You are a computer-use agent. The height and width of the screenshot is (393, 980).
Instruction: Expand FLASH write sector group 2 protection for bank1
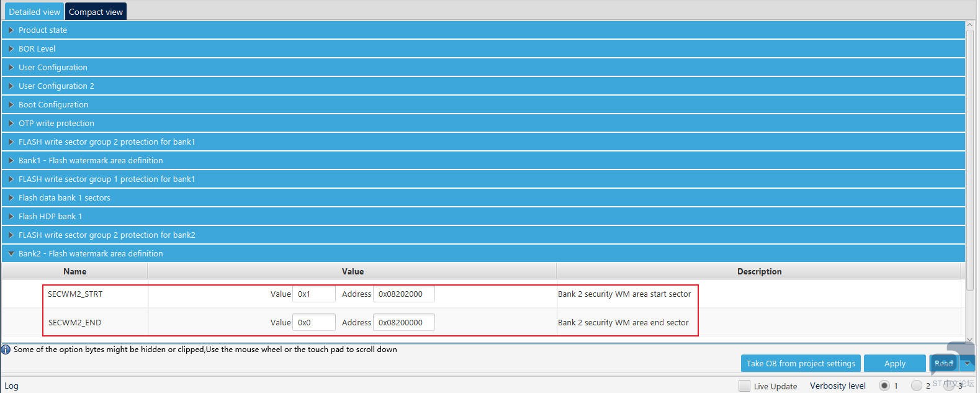(x=483, y=142)
